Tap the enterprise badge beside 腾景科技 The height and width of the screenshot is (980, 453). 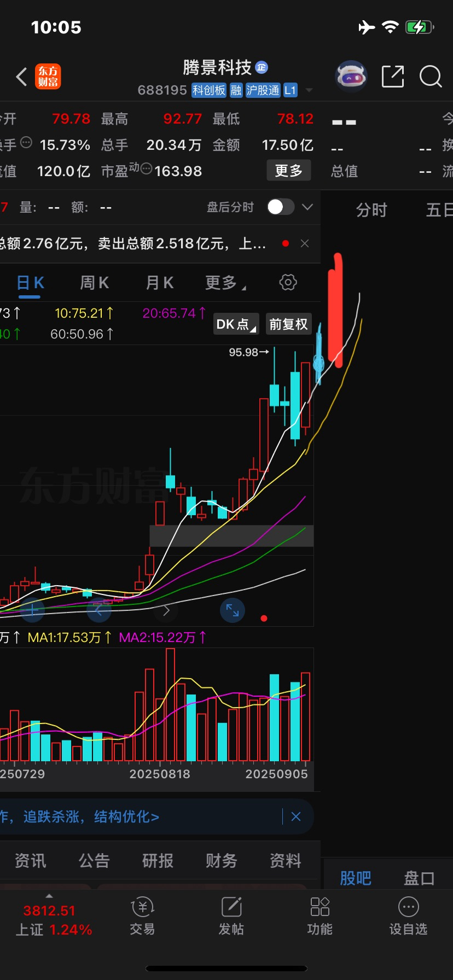262,67
